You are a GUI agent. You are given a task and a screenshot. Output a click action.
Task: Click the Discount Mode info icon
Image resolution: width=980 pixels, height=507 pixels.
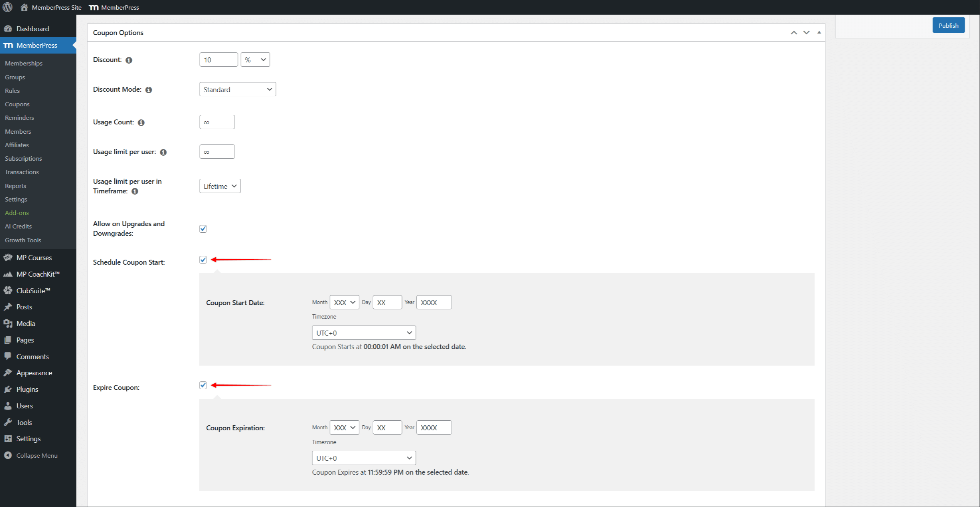pos(149,90)
